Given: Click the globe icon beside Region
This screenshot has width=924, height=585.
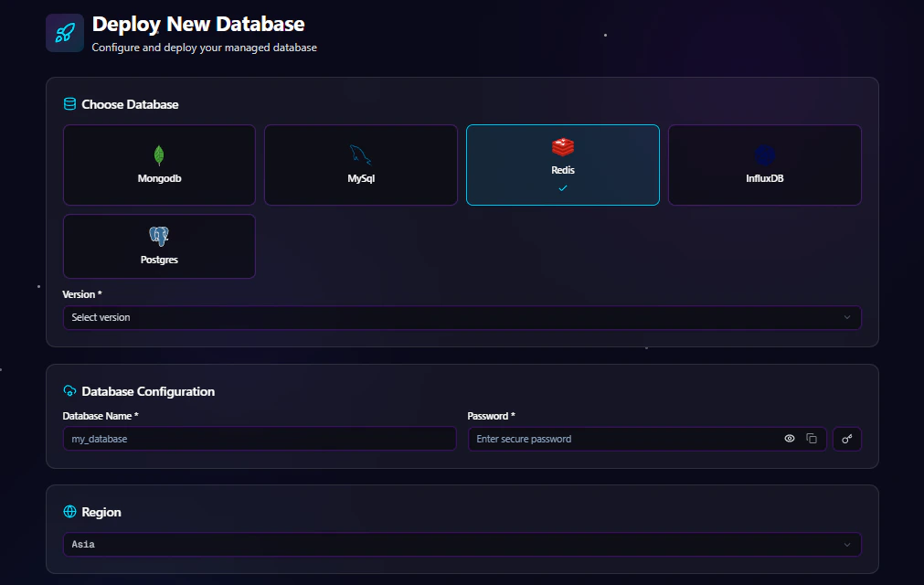Looking at the screenshot, I should (x=69, y=511).
